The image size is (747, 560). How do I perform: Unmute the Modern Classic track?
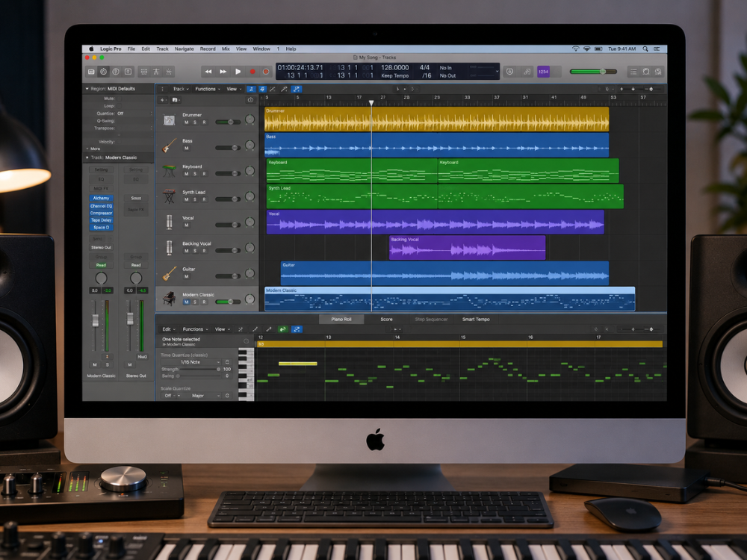click(x=186, y=302)
